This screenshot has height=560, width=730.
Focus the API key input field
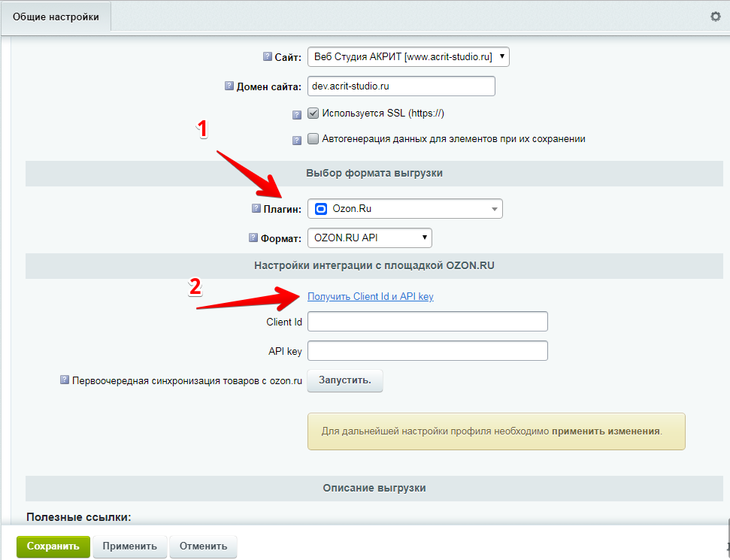click(427, 351)
